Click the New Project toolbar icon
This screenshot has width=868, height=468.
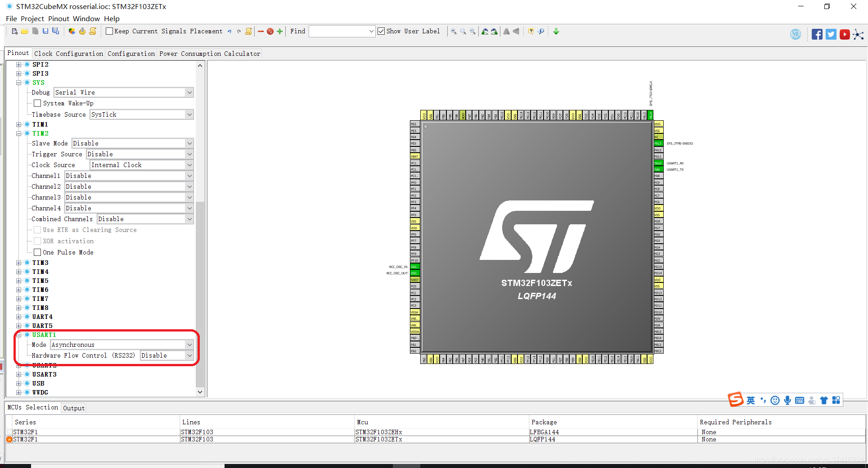tap(15, 31)
